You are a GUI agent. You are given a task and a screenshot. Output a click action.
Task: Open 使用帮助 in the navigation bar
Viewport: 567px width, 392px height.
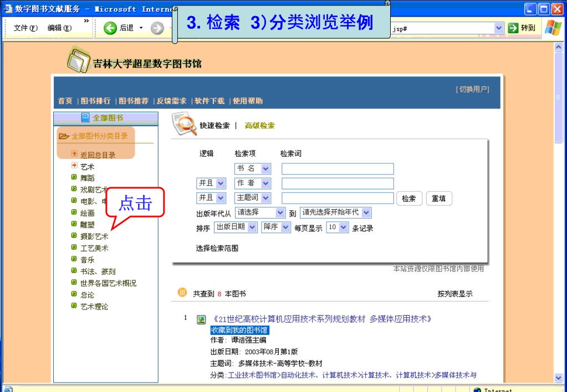[x=248, y=101]
